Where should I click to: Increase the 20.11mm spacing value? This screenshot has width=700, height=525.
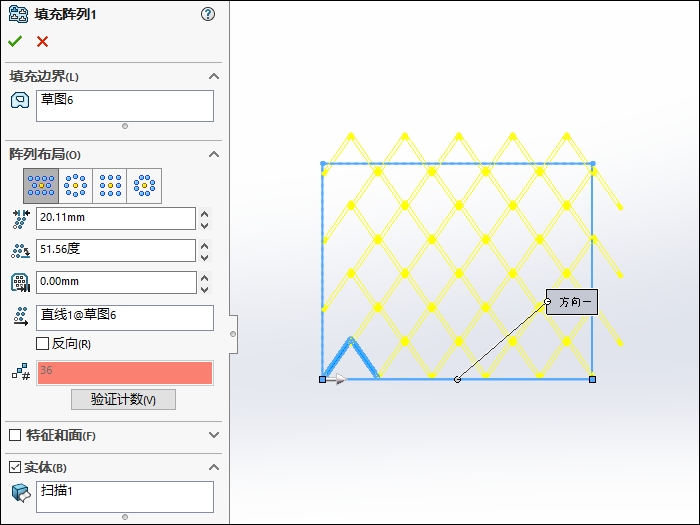[x=204, y=214]
